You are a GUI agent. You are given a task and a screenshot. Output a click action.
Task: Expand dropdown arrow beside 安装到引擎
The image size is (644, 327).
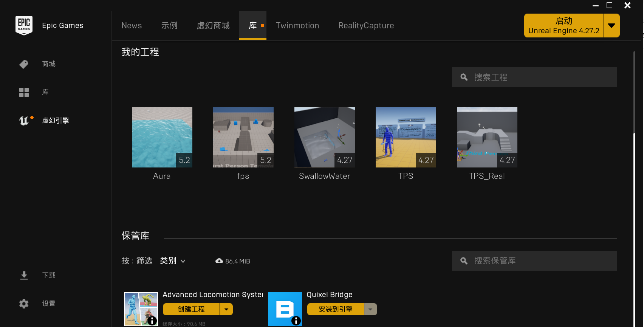point(371,309)
